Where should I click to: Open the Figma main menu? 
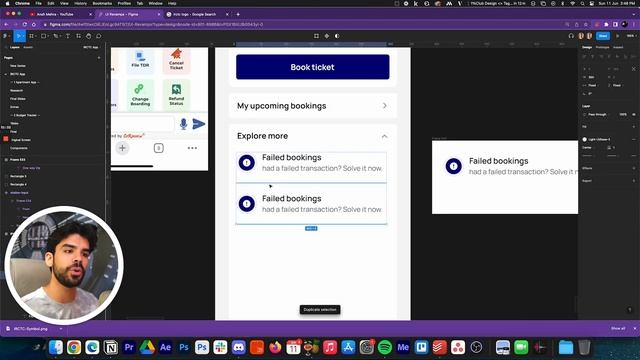pos(5,36)
